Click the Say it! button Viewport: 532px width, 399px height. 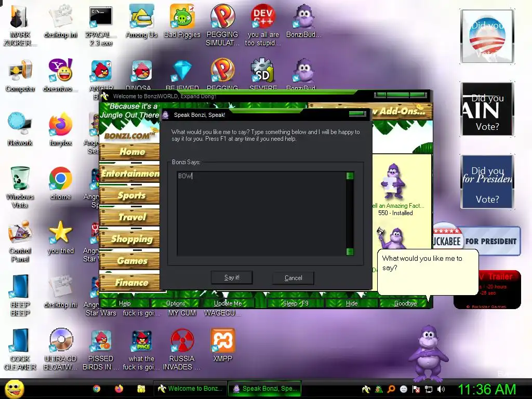point(232,277)
